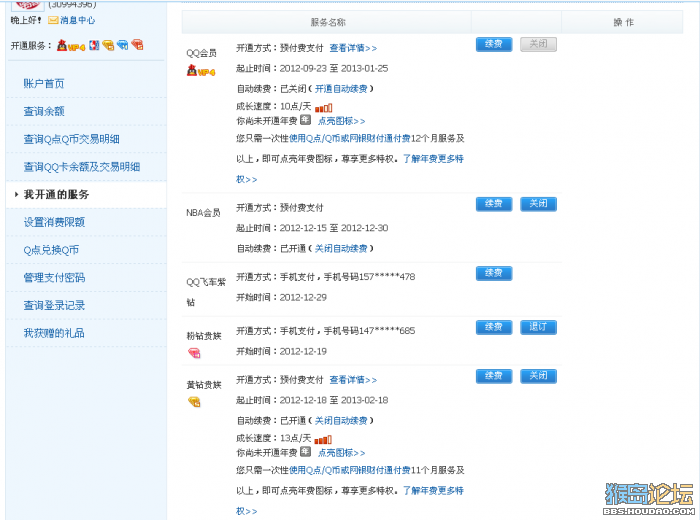Click 点亮图标>> in QQ会员 section

click(x=341, y=121)
